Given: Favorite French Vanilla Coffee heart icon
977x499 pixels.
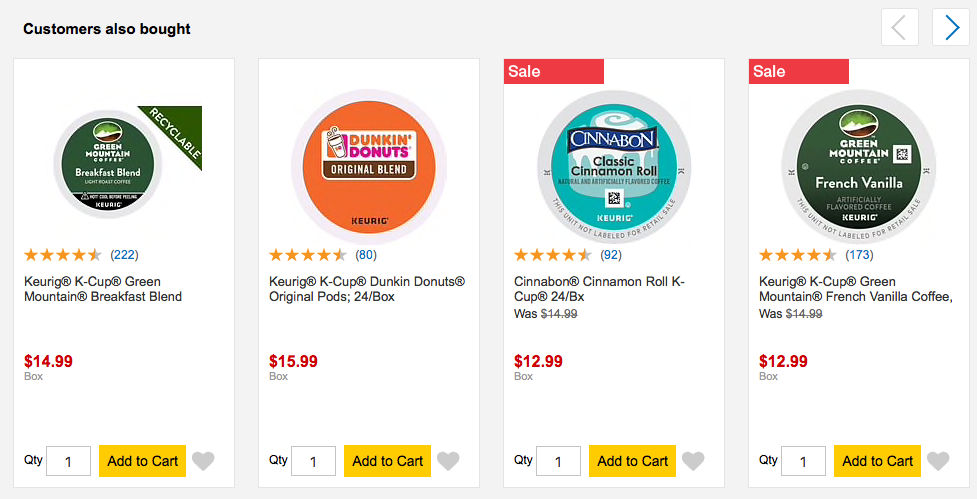Looking at the screenshot, I should [x=938, y=461].
